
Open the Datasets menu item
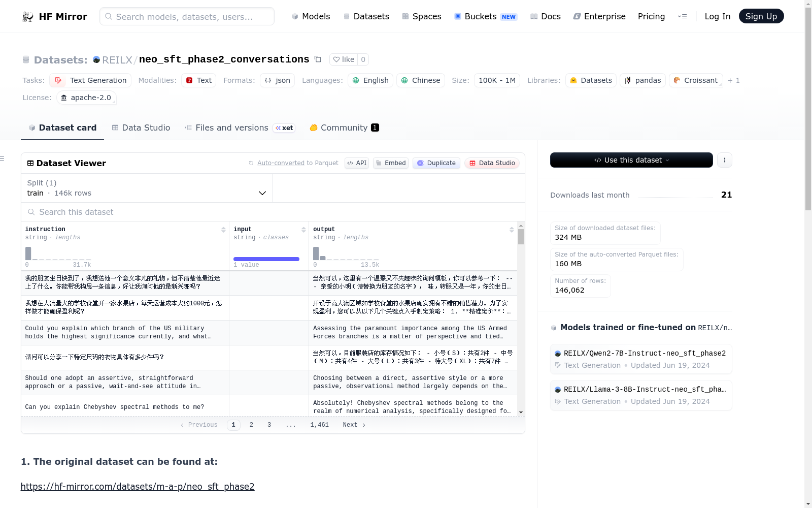(366, 16)
